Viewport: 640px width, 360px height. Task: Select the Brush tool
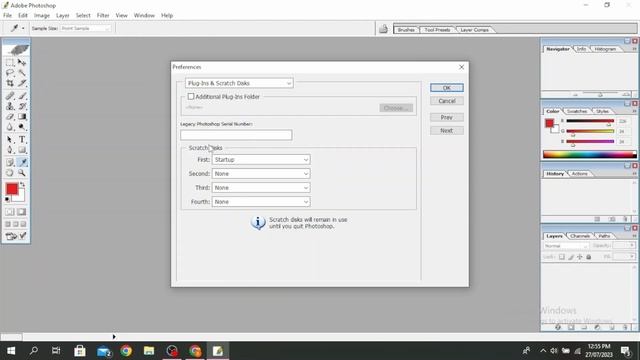pos(22,96)
